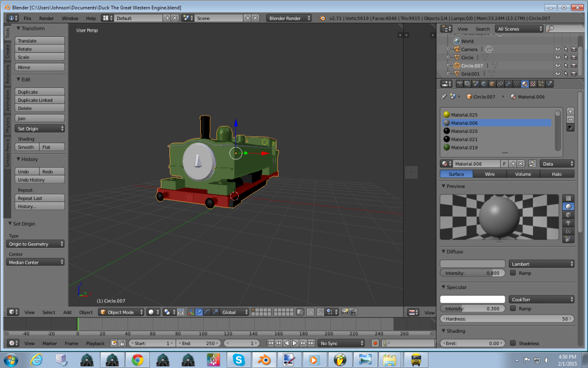Open the Modifiers properties tab wrench icon
This screenshot has width=588, height=368.
tap(509, 84)
